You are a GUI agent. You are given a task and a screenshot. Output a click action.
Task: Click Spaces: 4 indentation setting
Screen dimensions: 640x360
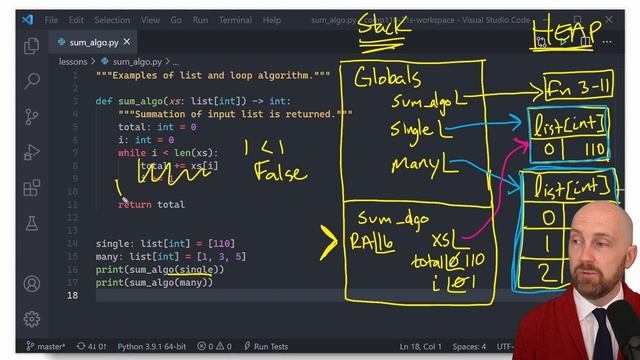469,347
